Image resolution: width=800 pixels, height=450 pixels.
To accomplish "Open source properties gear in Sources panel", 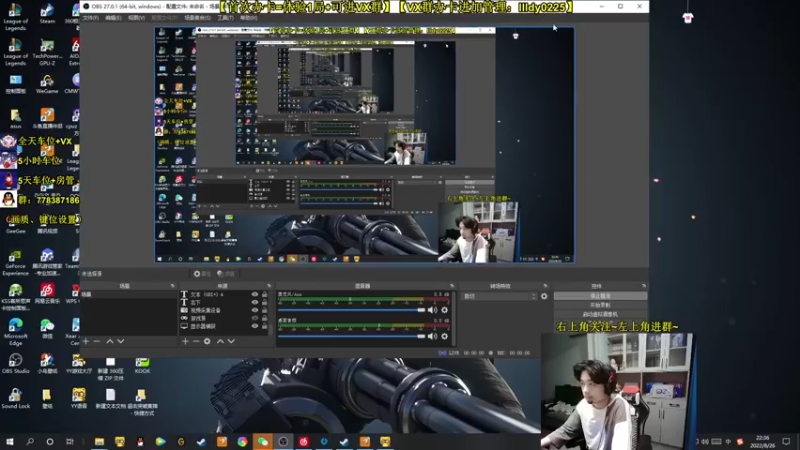I will (x=207, y=341).
